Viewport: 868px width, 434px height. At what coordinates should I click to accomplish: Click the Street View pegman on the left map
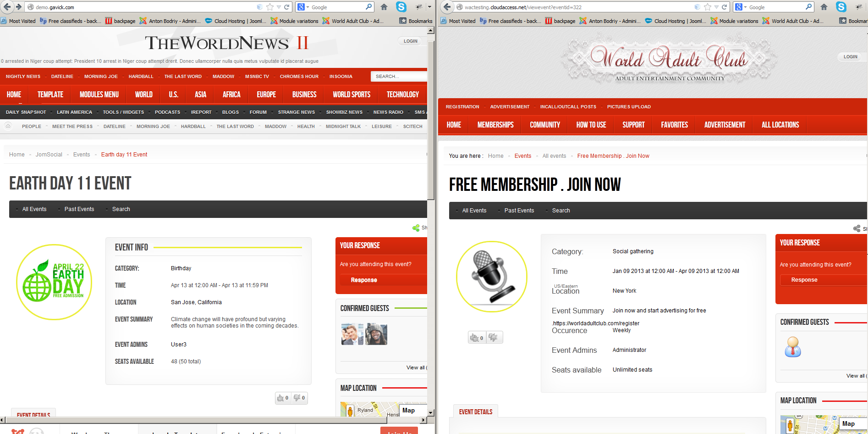click(x=350, y=411)
